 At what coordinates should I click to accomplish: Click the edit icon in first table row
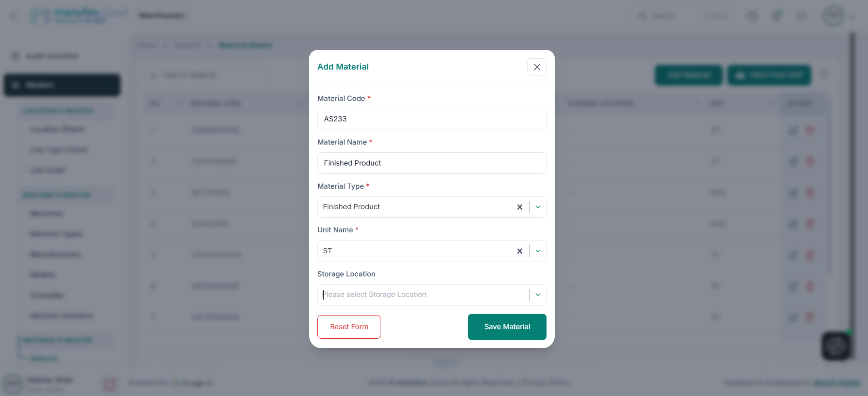[793, 131]
